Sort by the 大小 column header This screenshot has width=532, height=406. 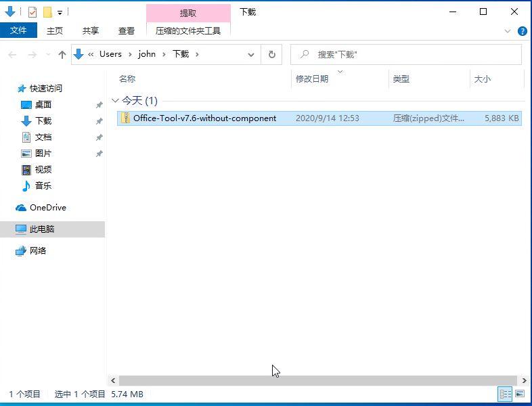482,79
